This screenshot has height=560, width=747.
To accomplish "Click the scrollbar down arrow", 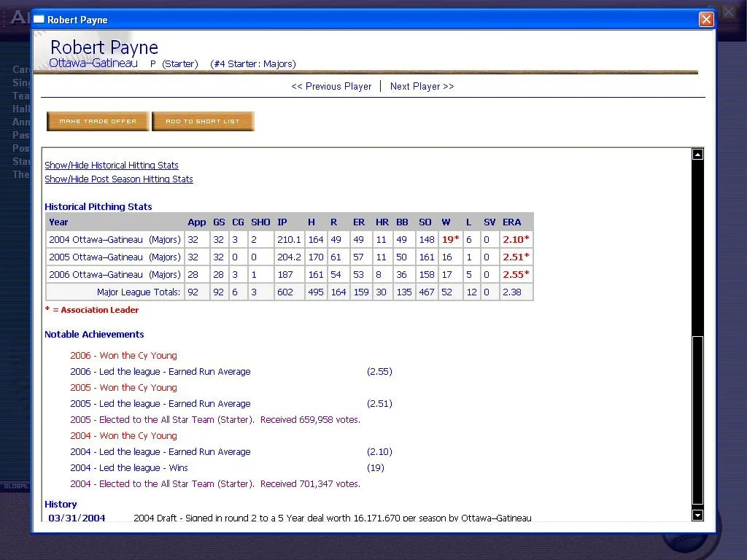I will click(x=697, y=516).
